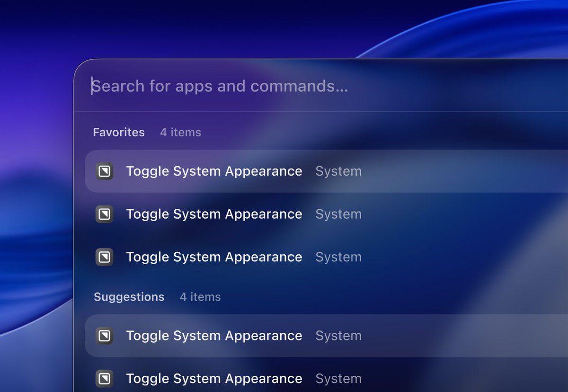568x392 pixels.
Task: Click the appearance icon in the first Suggestions row
Action: click(104, 336)
